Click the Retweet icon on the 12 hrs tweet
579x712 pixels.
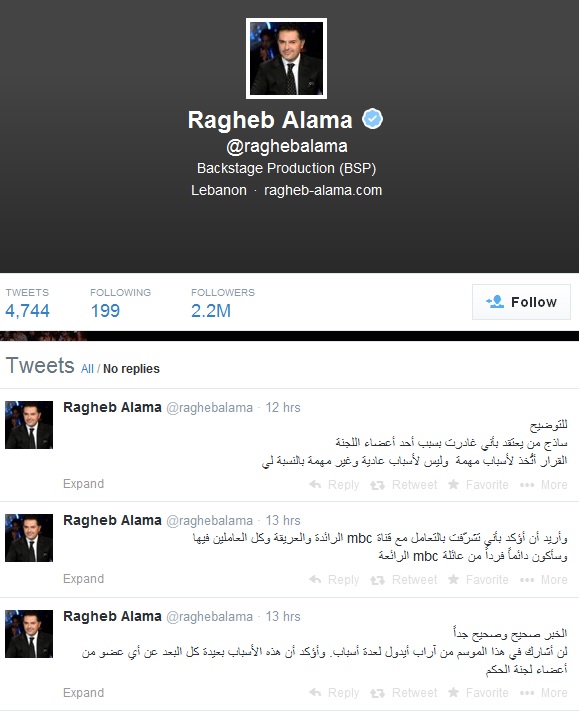pyautogui.click(x=377, y=485)
